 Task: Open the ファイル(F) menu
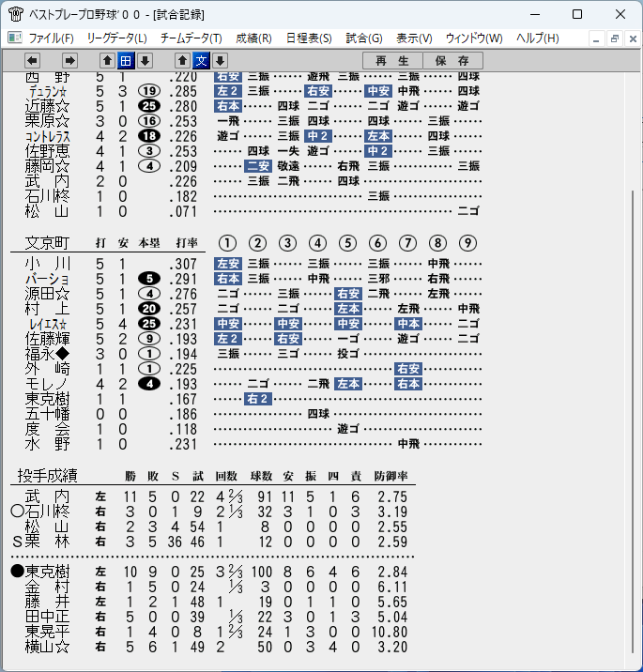(x=51, y=38)
